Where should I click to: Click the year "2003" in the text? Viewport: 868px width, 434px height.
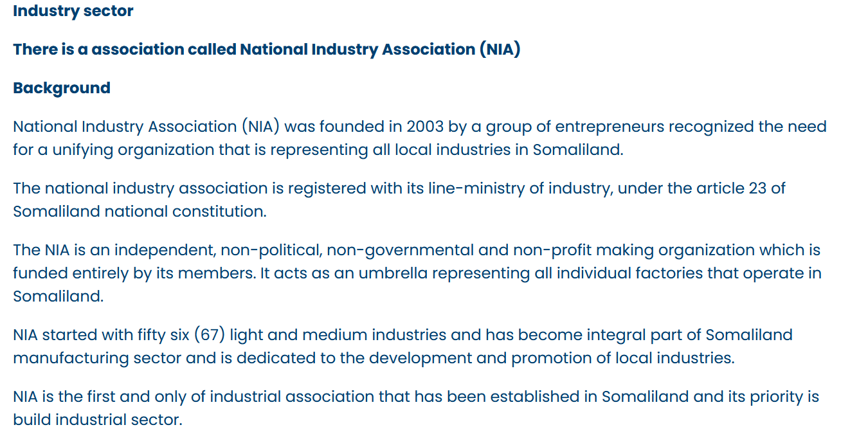tap(424, 127)
